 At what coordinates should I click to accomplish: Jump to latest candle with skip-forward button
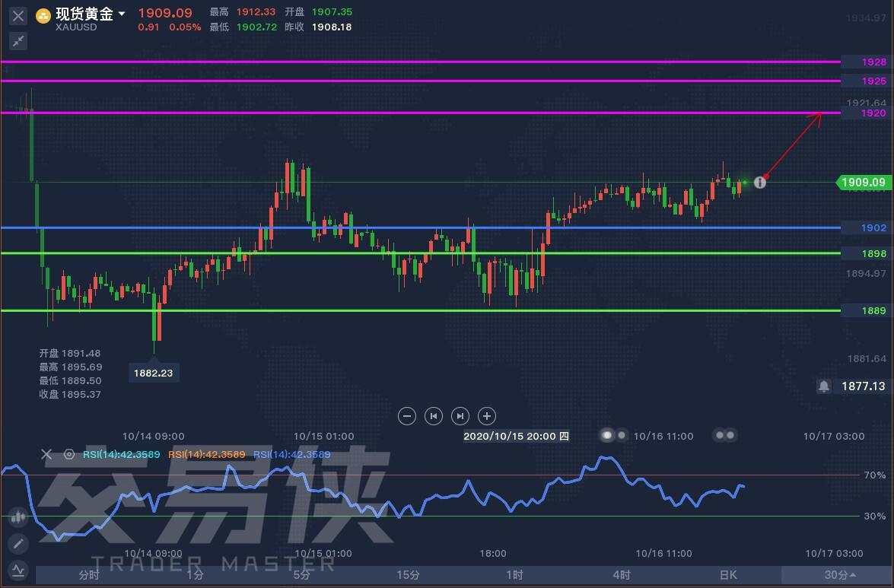pos(460,417)
